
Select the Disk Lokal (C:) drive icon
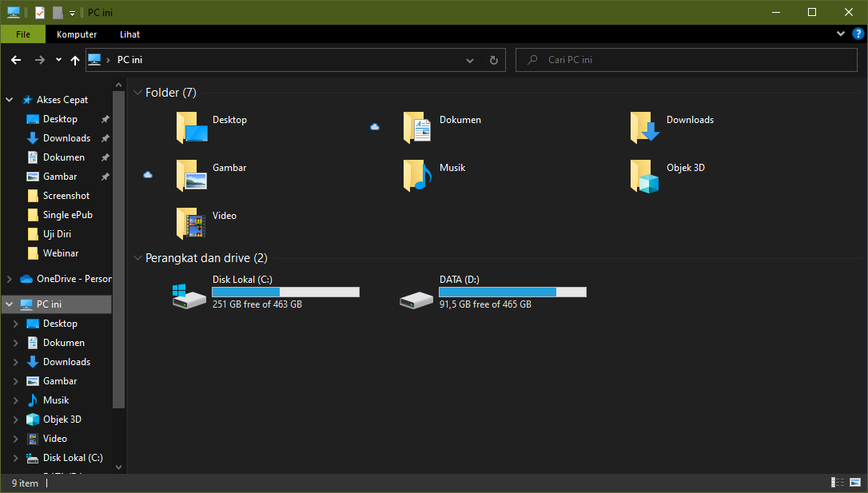tap(189, 295)
